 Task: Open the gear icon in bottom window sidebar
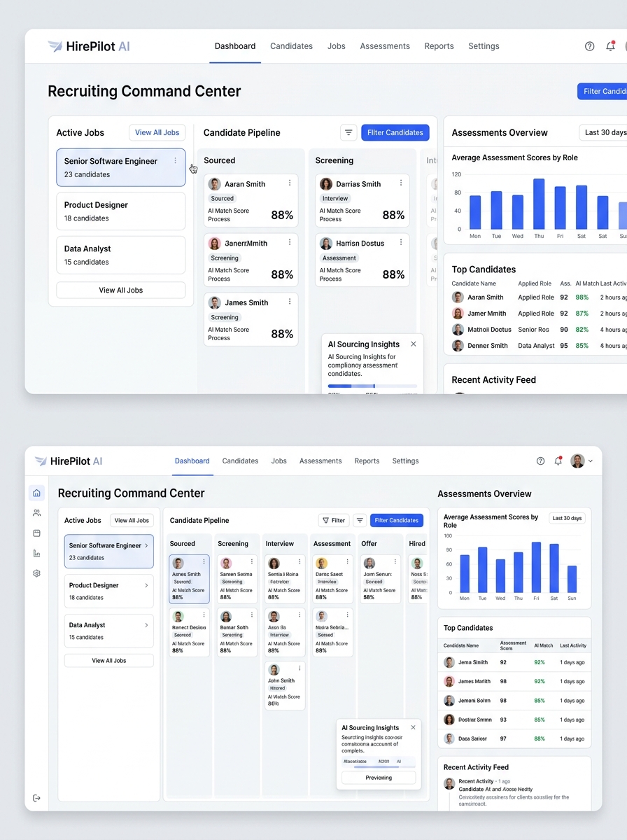[x=36, y=573]
